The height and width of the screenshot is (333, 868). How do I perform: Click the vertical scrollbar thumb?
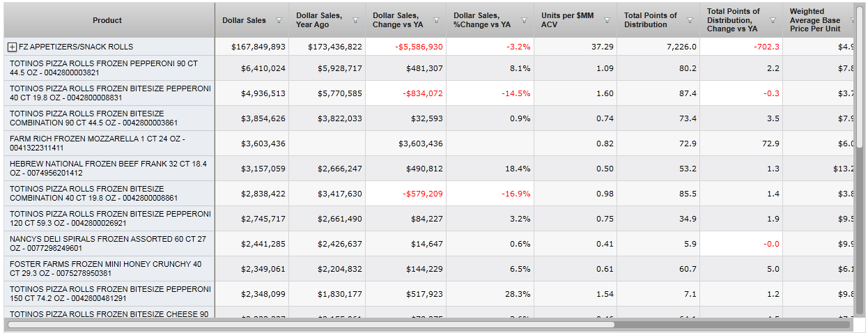860,77
